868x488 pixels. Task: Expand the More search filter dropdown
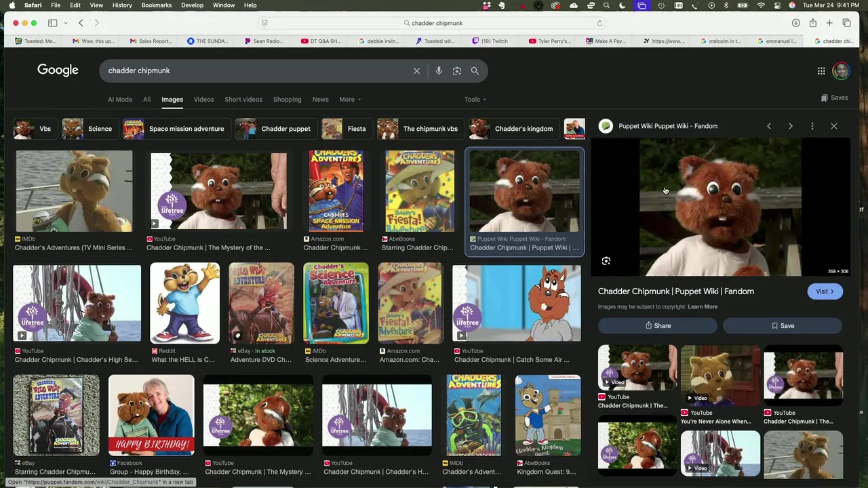[350, 100]
